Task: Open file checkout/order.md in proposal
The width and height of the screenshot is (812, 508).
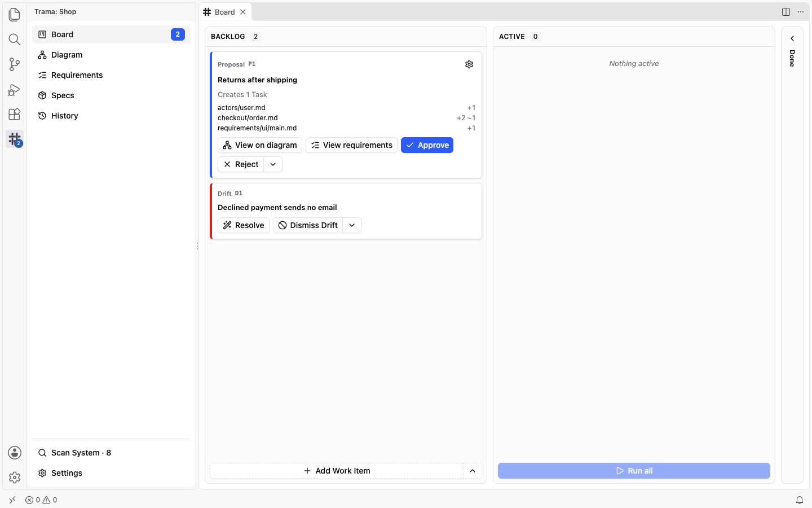Action: point(248,118)
